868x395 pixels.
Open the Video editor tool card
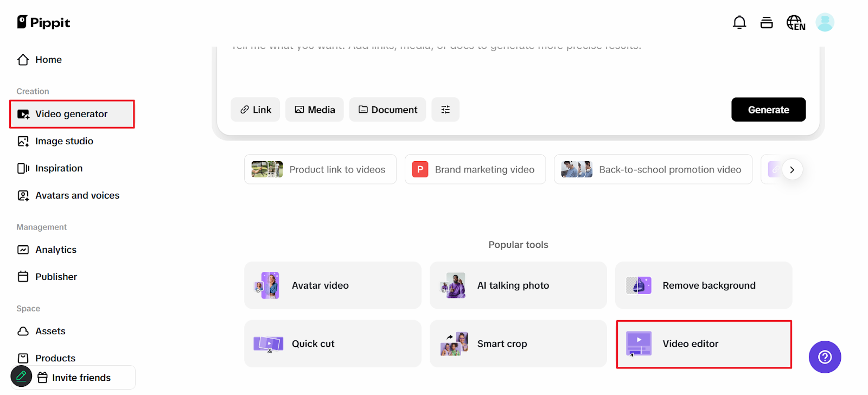[x=704, y=344]
